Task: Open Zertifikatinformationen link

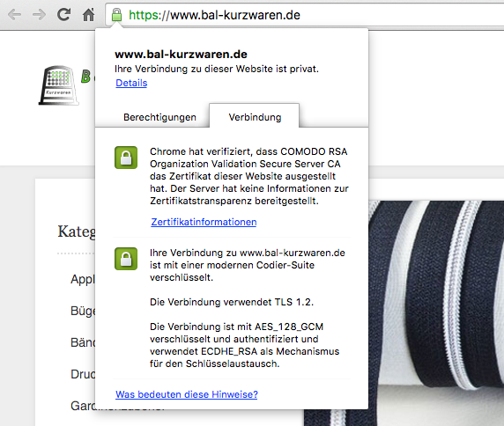Action: pyautogui.click(x=204, y=222)
